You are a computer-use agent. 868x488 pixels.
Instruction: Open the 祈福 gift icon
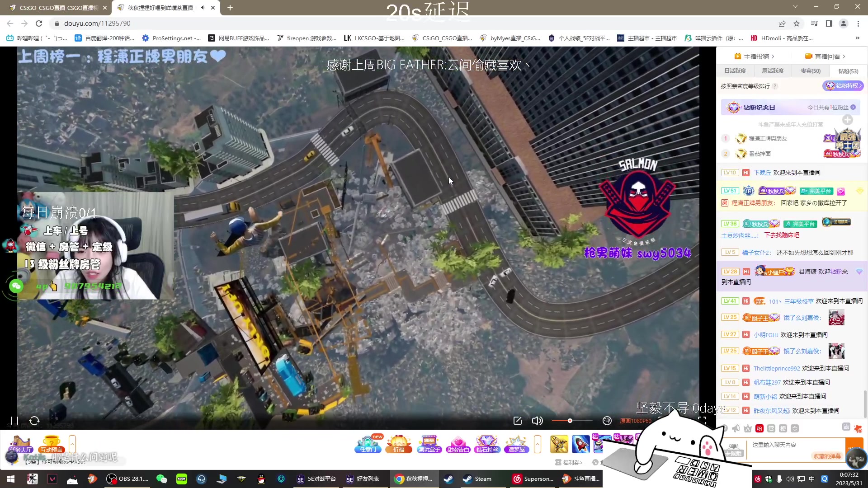[398, 444]
